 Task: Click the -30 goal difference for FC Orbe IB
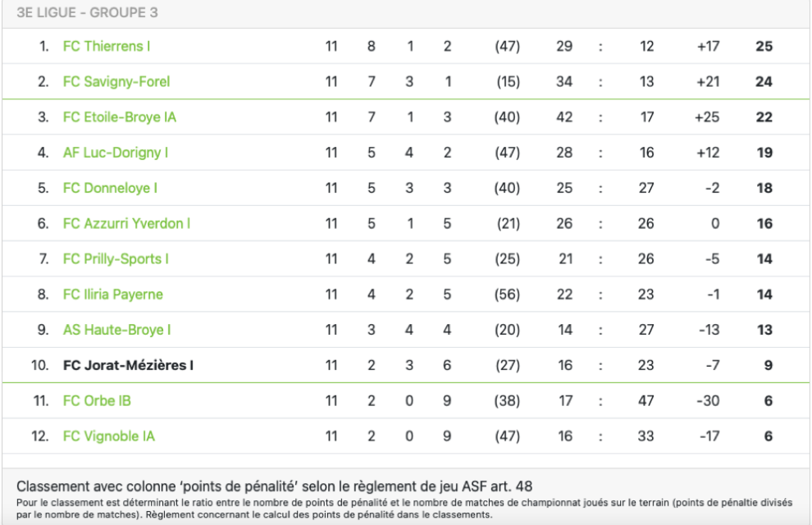[x=707, y=401]
